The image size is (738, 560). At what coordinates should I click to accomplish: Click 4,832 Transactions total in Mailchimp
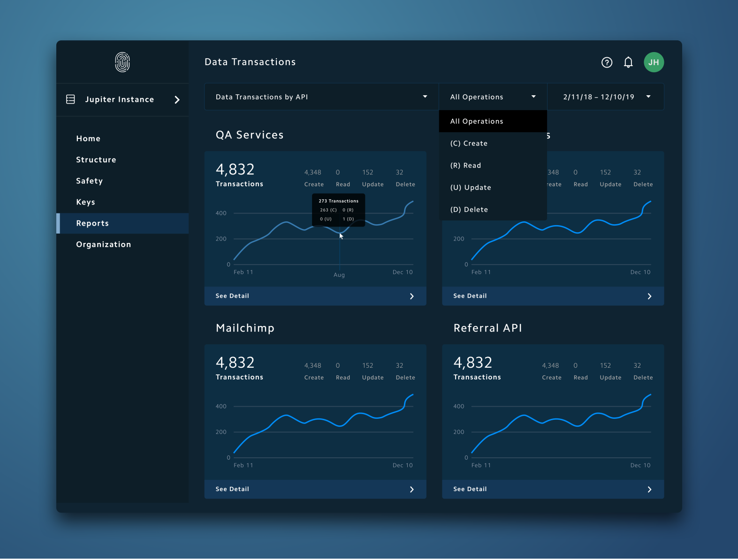(239, 368)
